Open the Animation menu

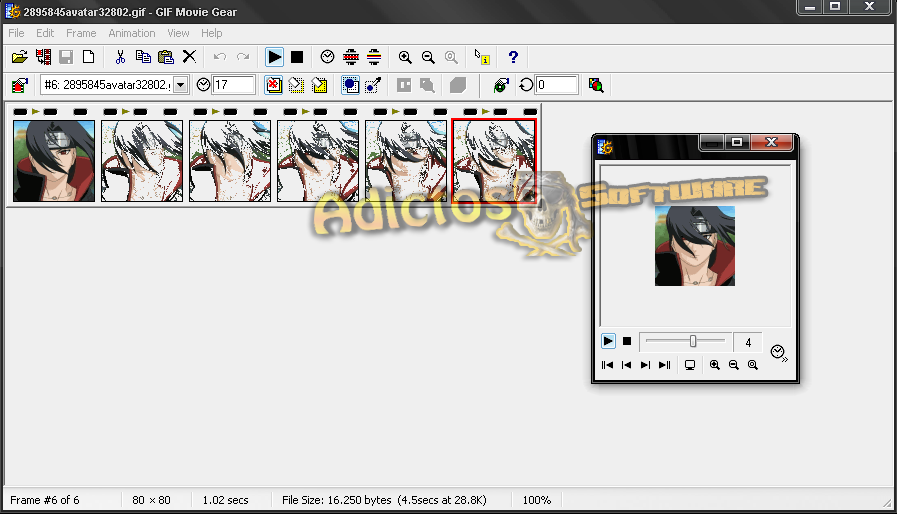point(132,33)
